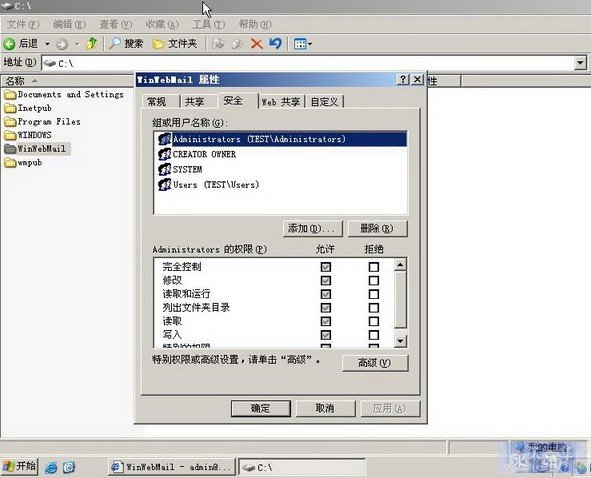
Task: Toggle Allow for Modify (修改)
Action: [x=326, y=281]
